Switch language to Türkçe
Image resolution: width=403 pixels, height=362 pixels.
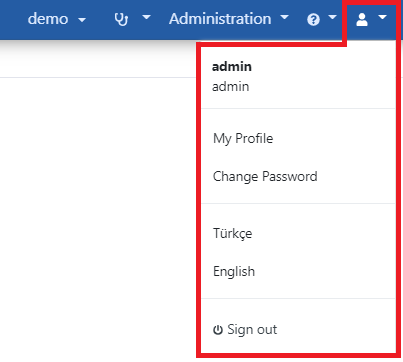[232, 233]
